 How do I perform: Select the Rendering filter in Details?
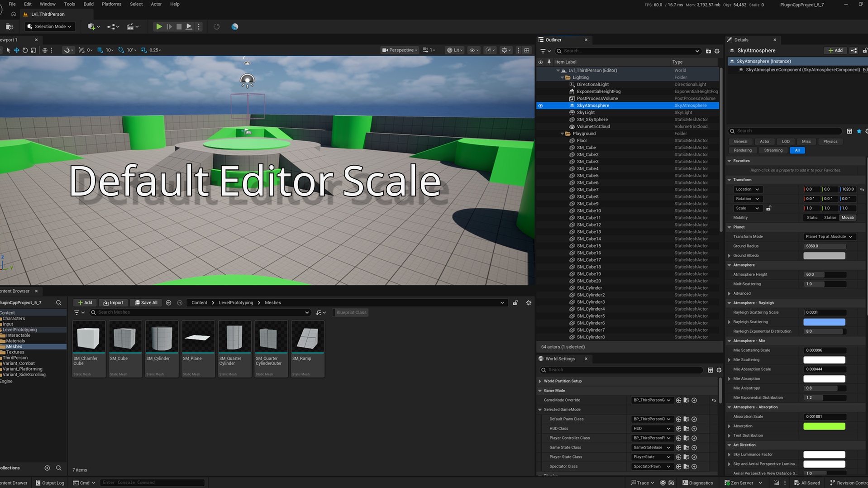pos(743,150)
